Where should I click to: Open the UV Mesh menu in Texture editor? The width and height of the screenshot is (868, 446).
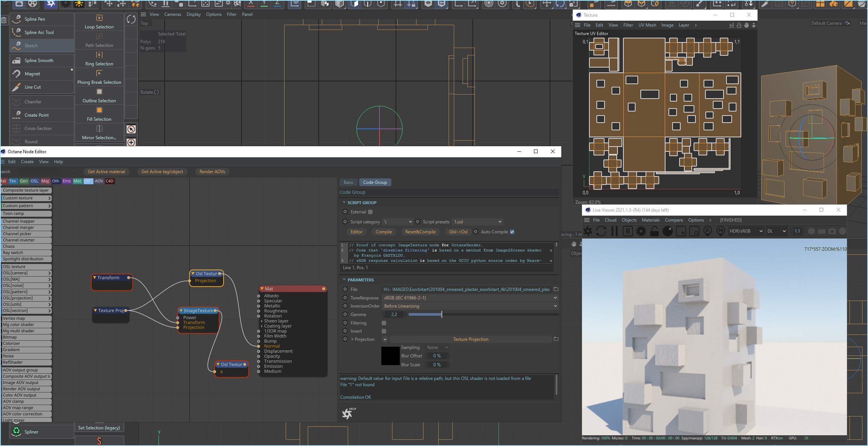point(647,25)
